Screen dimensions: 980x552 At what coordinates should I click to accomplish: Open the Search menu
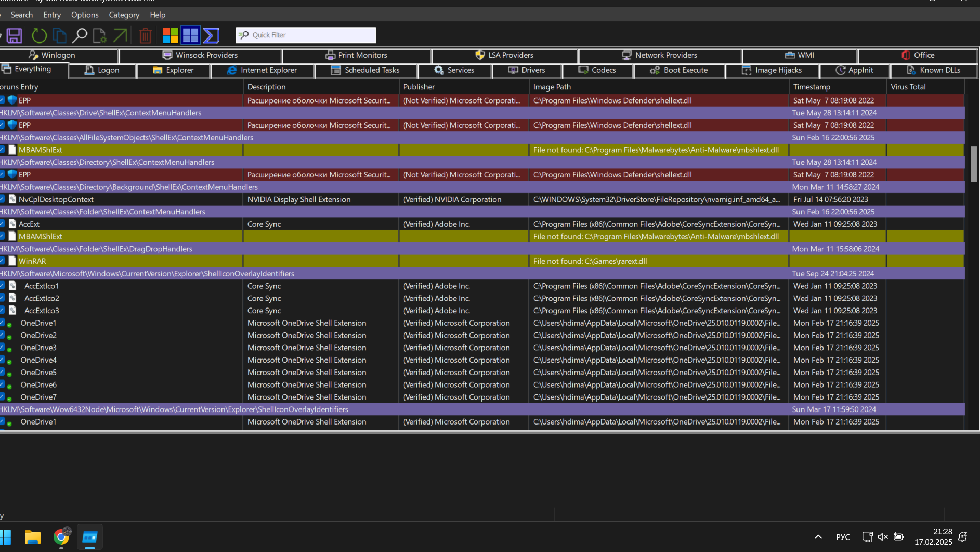[22, 15]
